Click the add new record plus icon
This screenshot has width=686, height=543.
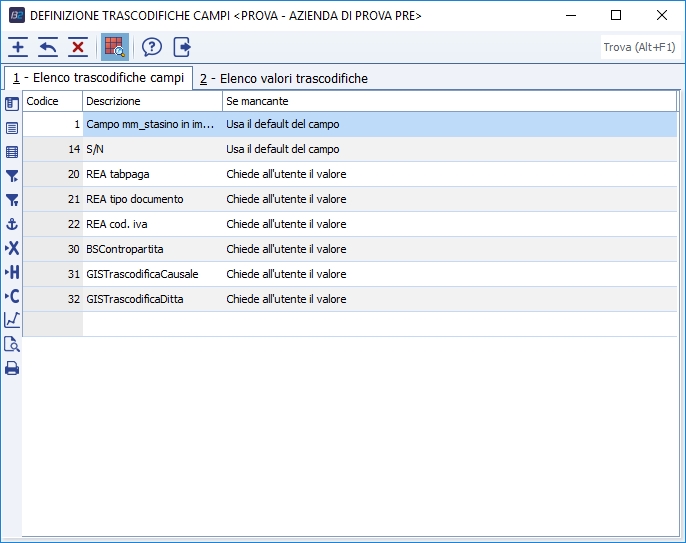pos(18,47)
